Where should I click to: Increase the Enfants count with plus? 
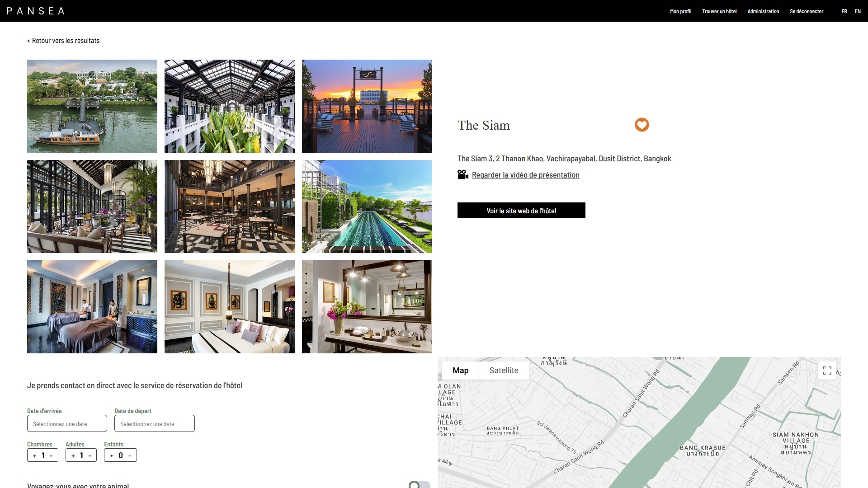[x=112, y=455]
